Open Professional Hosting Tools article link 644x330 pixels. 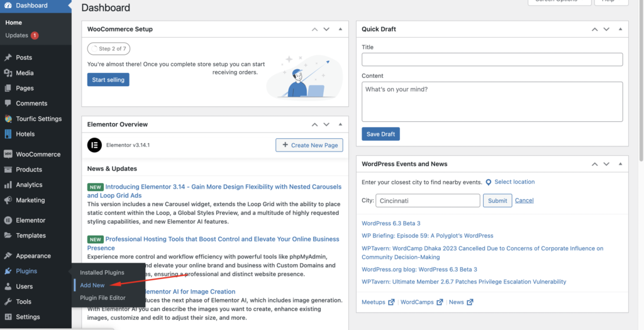(213, 243)
